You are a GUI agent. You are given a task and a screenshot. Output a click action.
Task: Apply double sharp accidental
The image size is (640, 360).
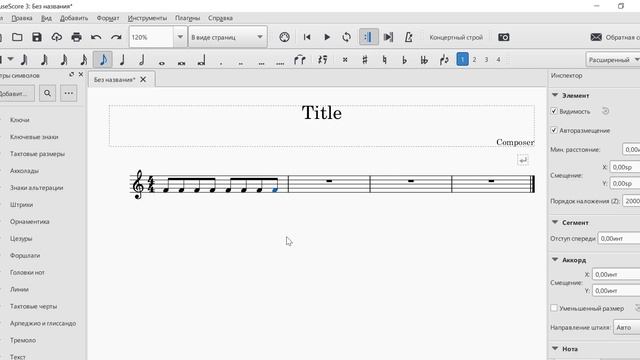345,60
